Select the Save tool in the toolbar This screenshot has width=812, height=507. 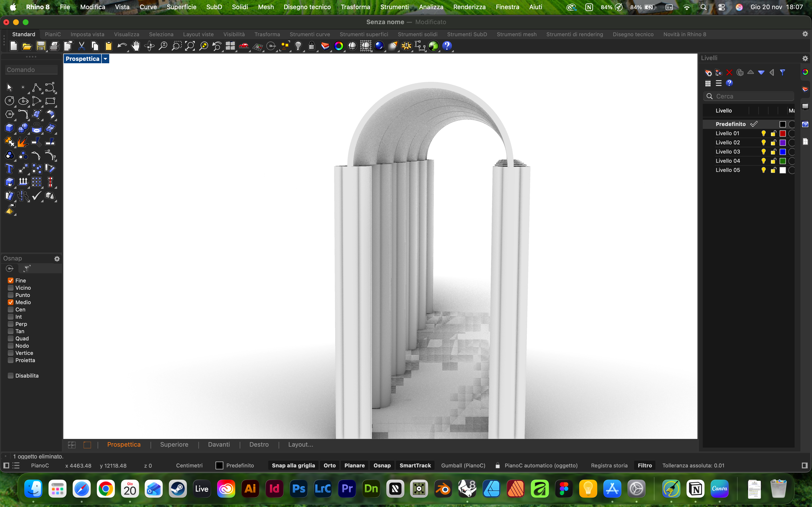(x=41, y=46)
